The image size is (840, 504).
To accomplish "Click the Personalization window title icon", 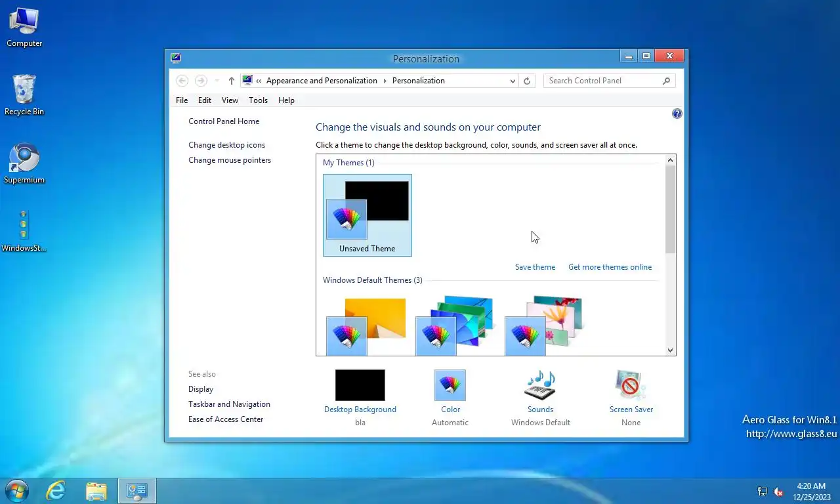I will [175, 58].
